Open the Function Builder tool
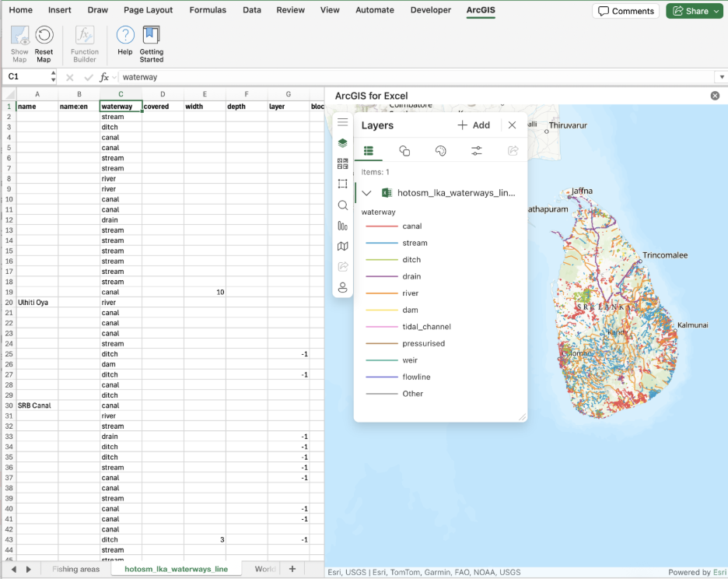This screenshot has width=728, height=579. (x=85, y=44)
